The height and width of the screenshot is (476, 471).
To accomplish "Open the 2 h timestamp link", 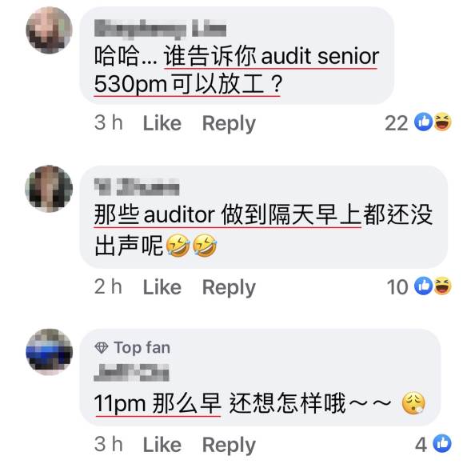I will [x=108, y=286].
